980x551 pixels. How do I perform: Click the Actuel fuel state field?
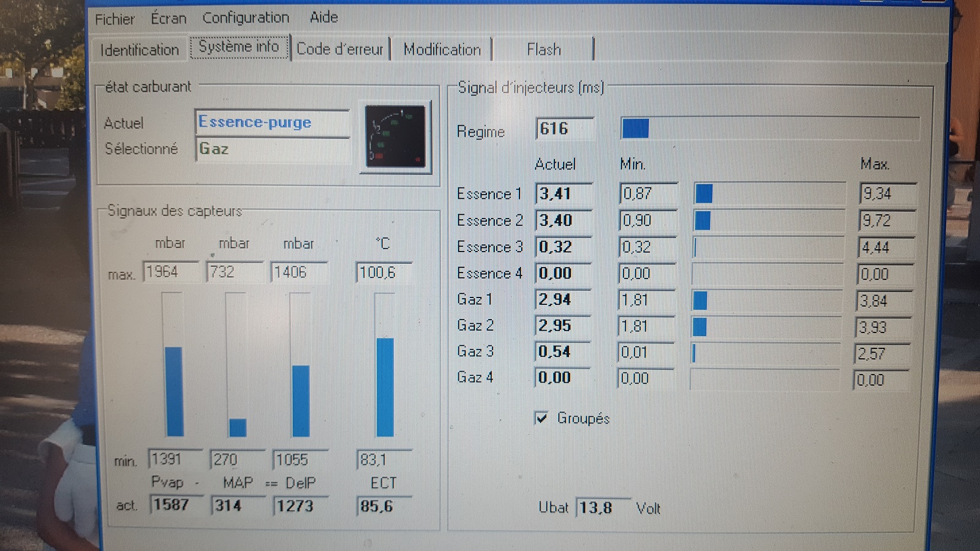click(x=272, y=122)
